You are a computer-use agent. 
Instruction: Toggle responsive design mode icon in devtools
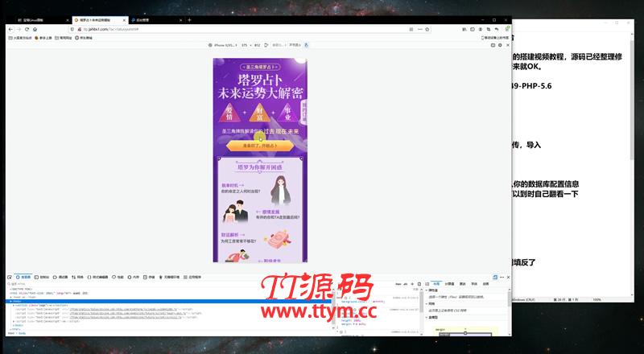[x=495, y=278]
